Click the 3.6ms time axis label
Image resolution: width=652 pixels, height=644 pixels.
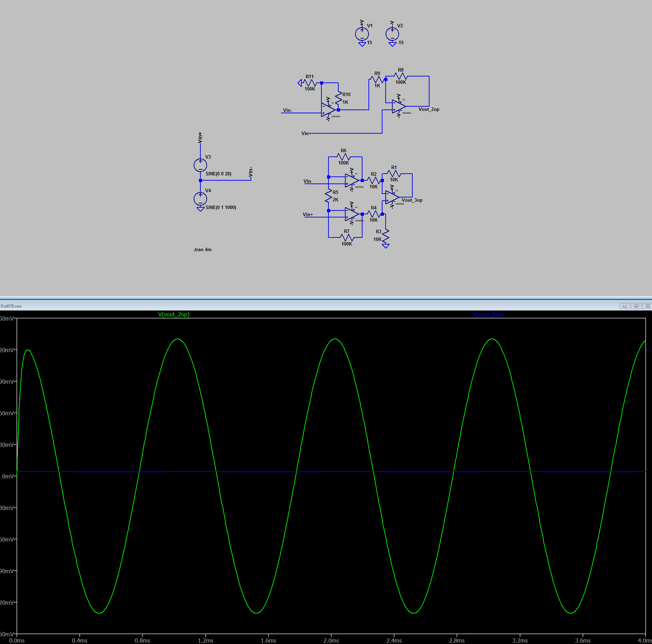pyautogui.click(x=583, y=640)
